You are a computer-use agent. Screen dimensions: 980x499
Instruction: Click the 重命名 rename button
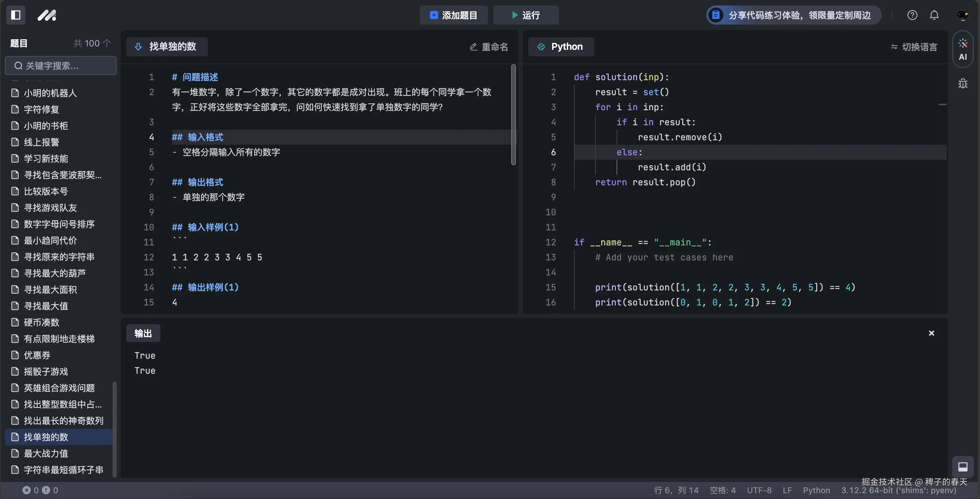(x=489, y=47)
